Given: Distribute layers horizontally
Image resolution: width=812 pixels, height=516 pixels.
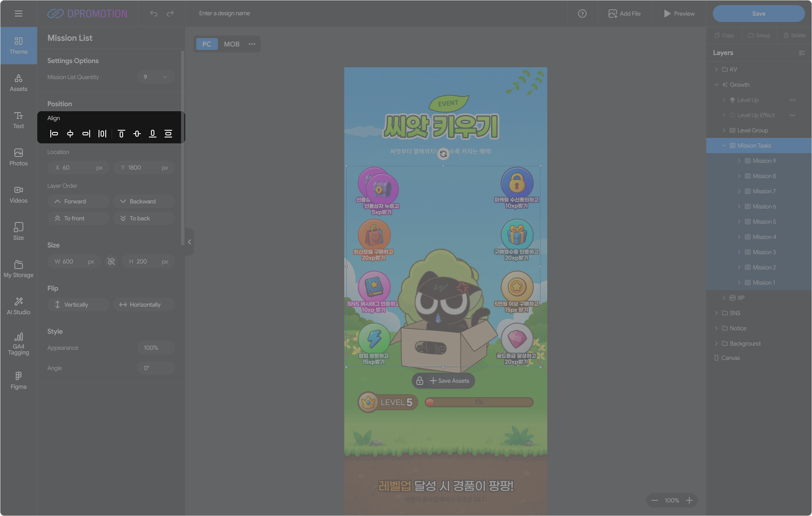Looking at the screenshot, I should pyautogui.click(x=102, y=134).
